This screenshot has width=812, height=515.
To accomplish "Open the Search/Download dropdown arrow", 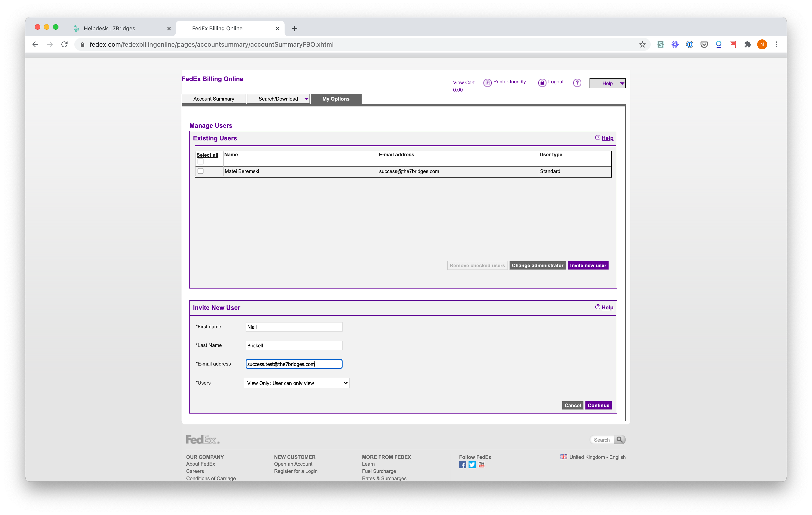I will click(306, 99).
